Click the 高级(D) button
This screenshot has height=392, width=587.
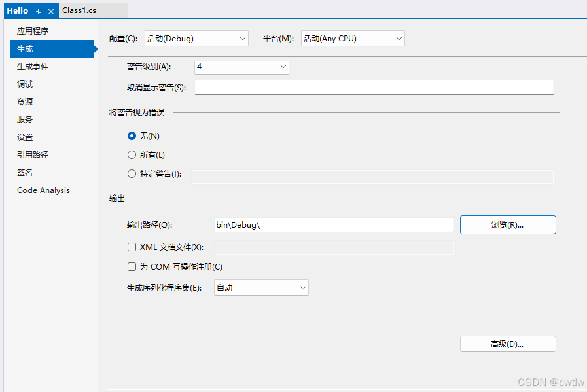click(x=508, y=344)
